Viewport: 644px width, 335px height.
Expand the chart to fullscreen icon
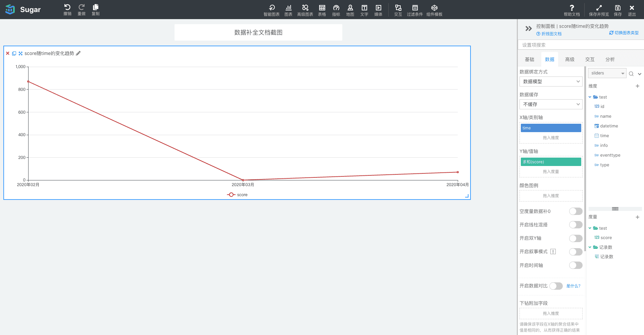point(20,53)
